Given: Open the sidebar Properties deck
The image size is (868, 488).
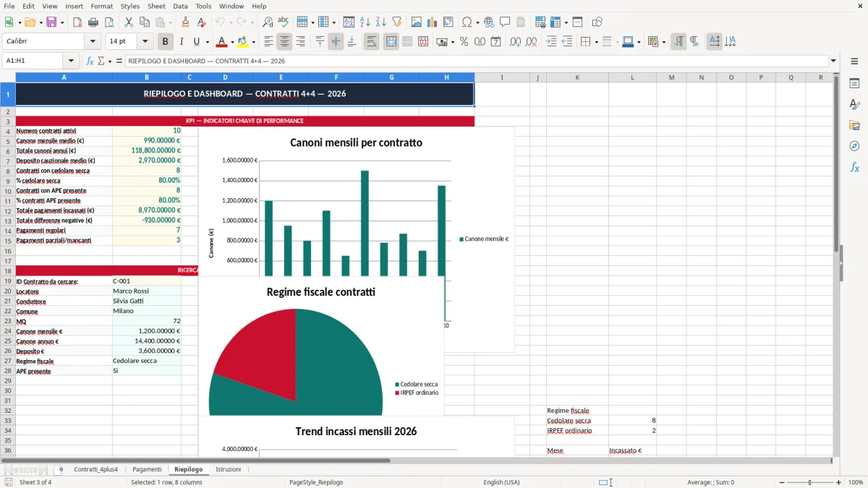Looking at the screenshot, I should tap(854, 83).
